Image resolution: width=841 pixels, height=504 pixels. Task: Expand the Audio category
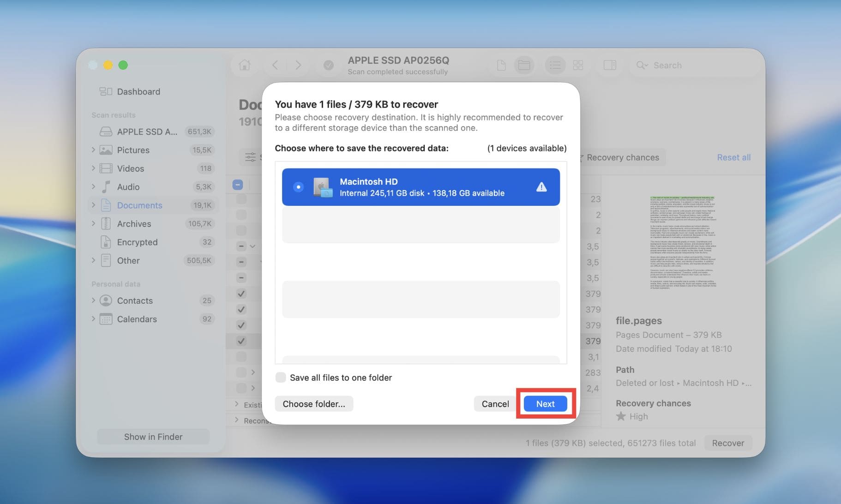click(x=93, y=187)
